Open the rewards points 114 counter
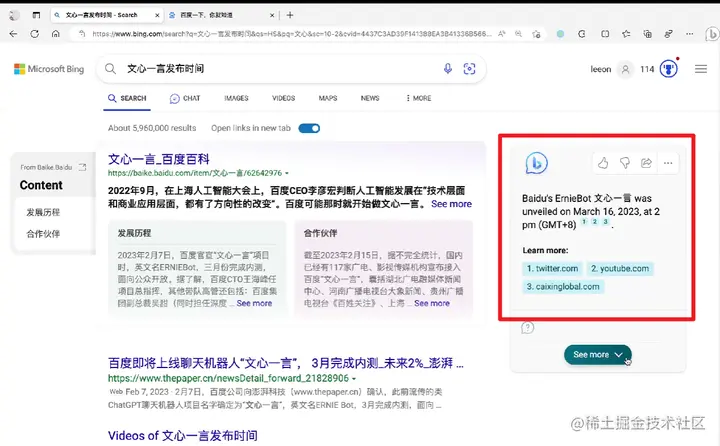This screenshot has height=446, width=720. tap(647, 69)
